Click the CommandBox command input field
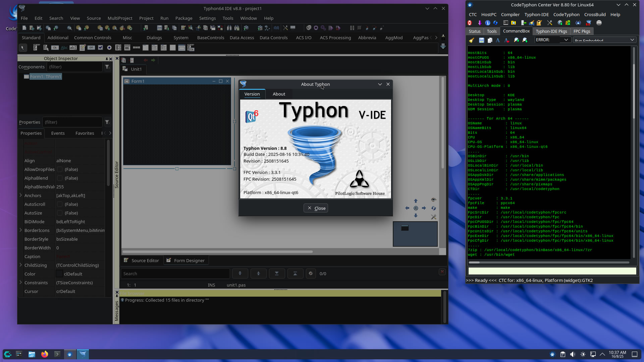 point(552,271)
